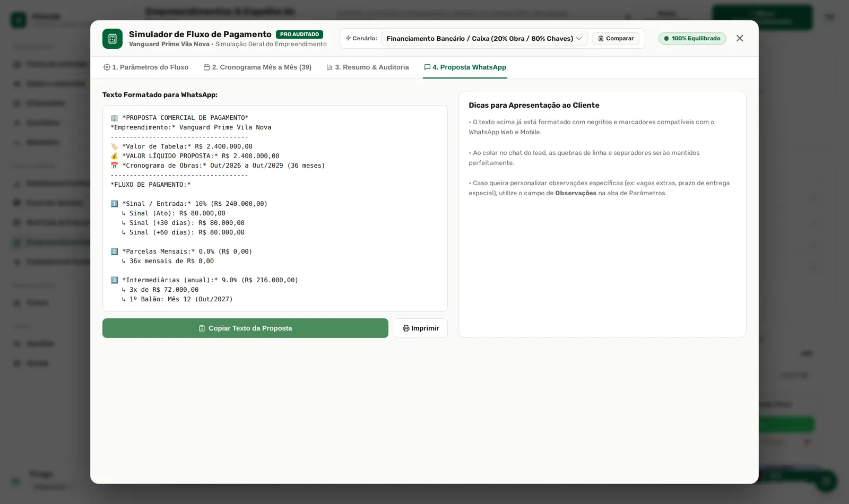849x504 pixels.
Task: Expand the Cenário financing dropdown
Action: 484,39
